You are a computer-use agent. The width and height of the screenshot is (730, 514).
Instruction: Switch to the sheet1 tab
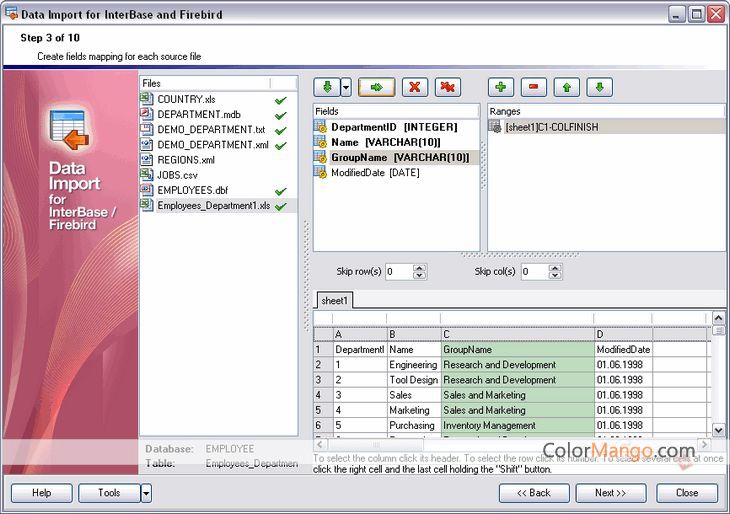[x=334, y=301]
